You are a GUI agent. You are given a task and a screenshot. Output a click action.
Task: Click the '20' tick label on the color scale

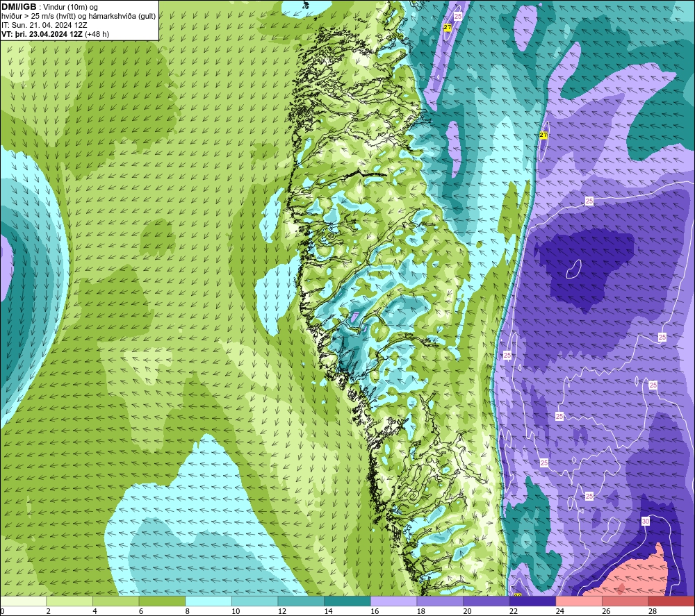pyautogui.click(x=467, y=612)
